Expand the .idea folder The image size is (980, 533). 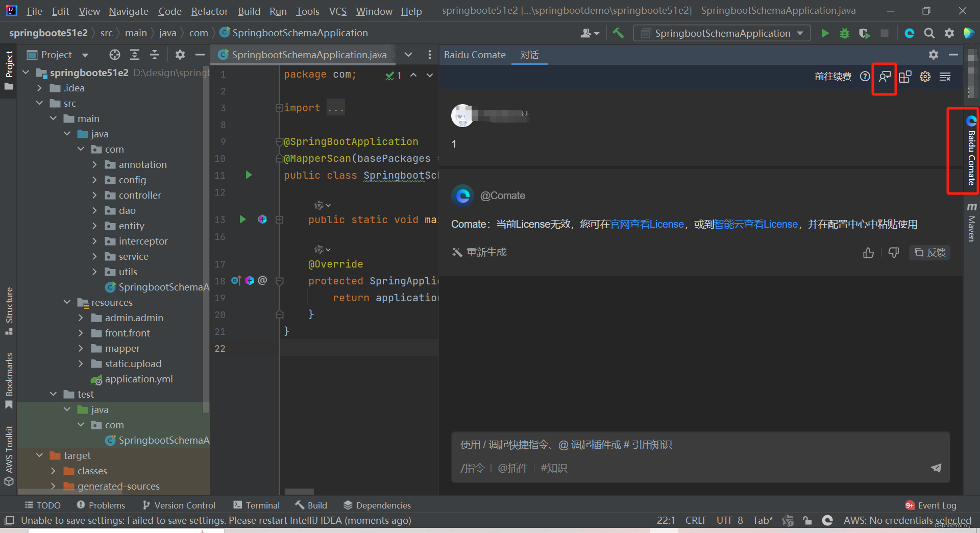(39, 88)
